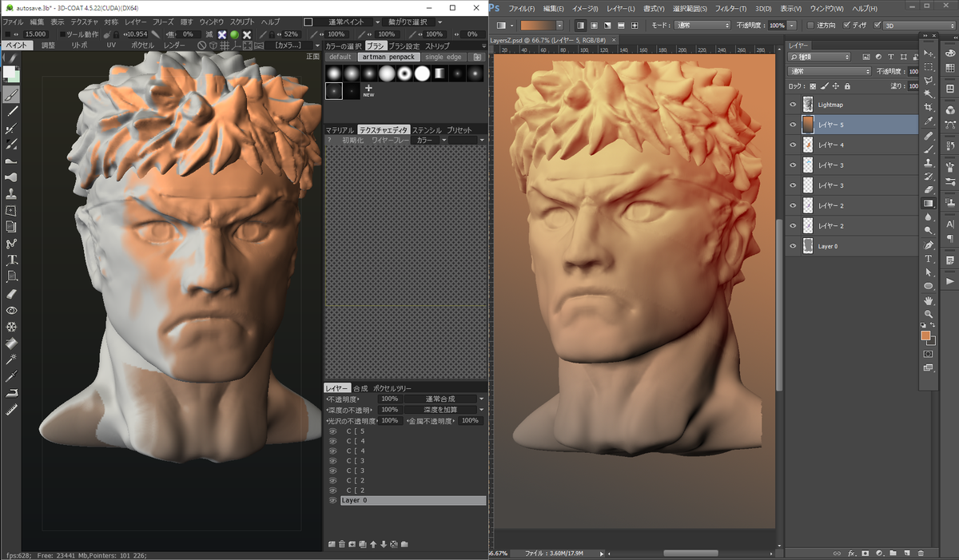The height and width of the screenshot is (560, 959).
Task: Select Photoshop Crop tool
Action: point(928,107)
